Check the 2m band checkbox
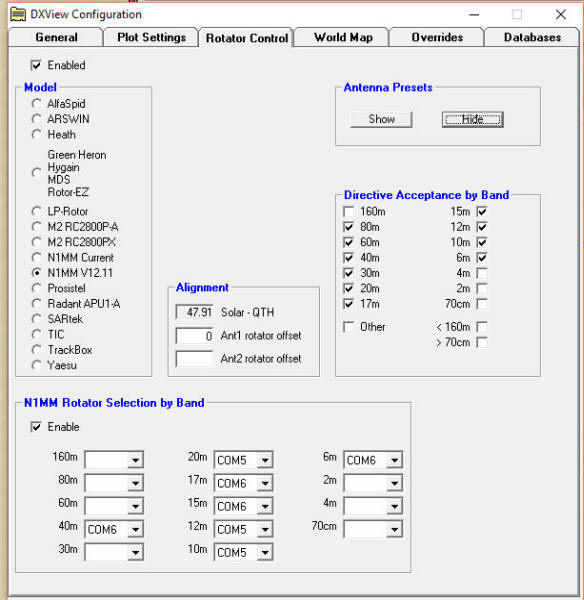 482,288
